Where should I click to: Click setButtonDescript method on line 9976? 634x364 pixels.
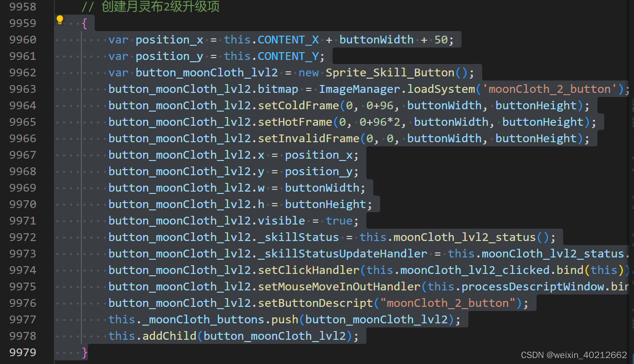316,303
